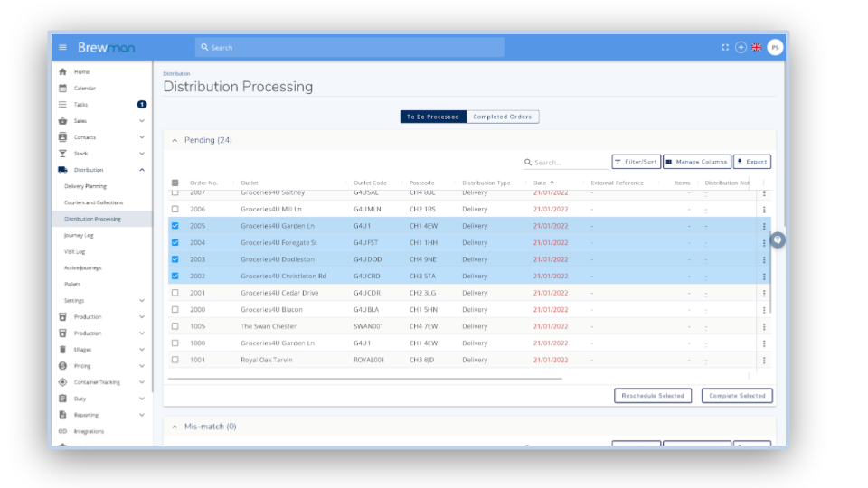The width and height of the screenshot is (868, 488).
Task: Click the Reporting document icon
Action: coord(62,415)
